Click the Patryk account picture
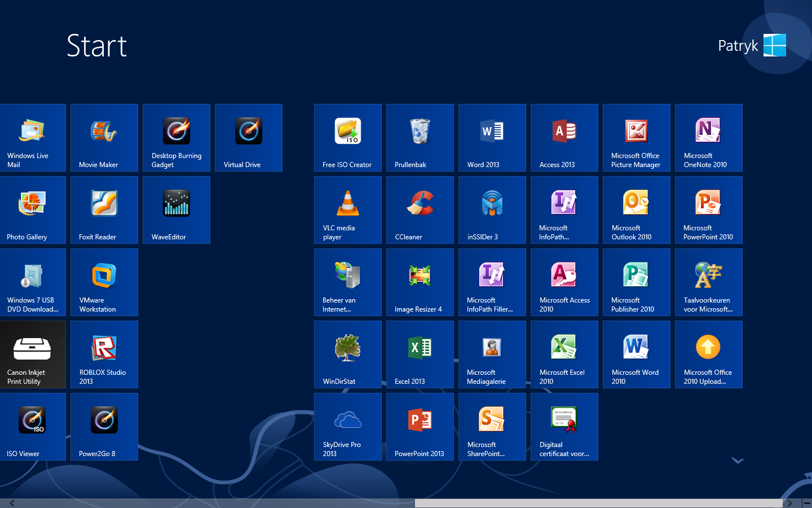Screen dimensions: 812x508 pos(775,45)
